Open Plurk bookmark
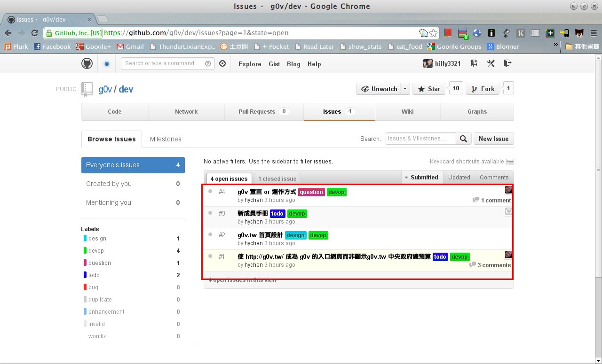 (16, 46)
